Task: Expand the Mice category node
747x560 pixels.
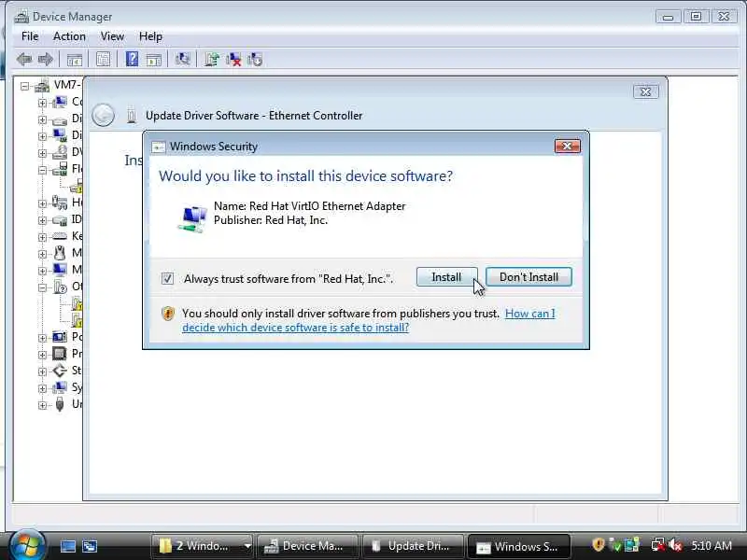Action: point(42,254)
